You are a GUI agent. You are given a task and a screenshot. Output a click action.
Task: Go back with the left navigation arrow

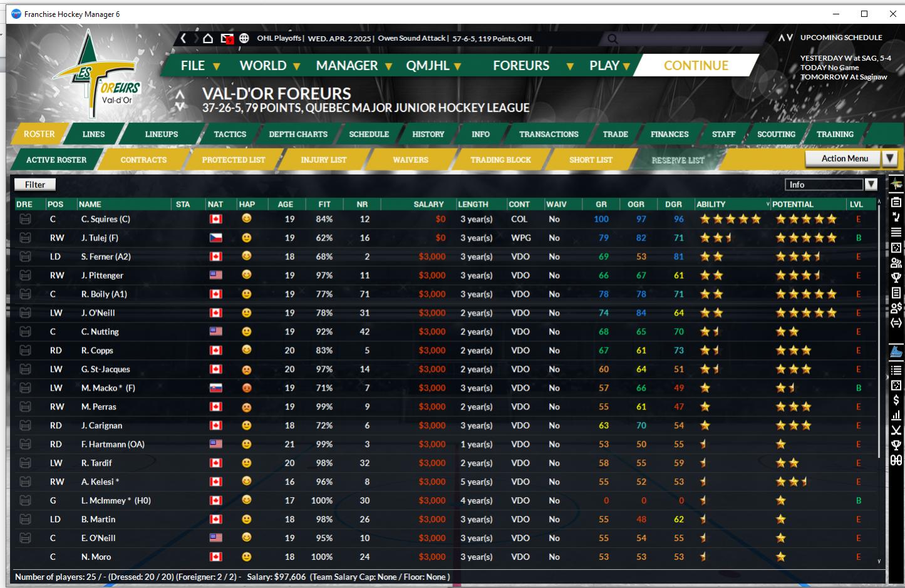point(183,38)
